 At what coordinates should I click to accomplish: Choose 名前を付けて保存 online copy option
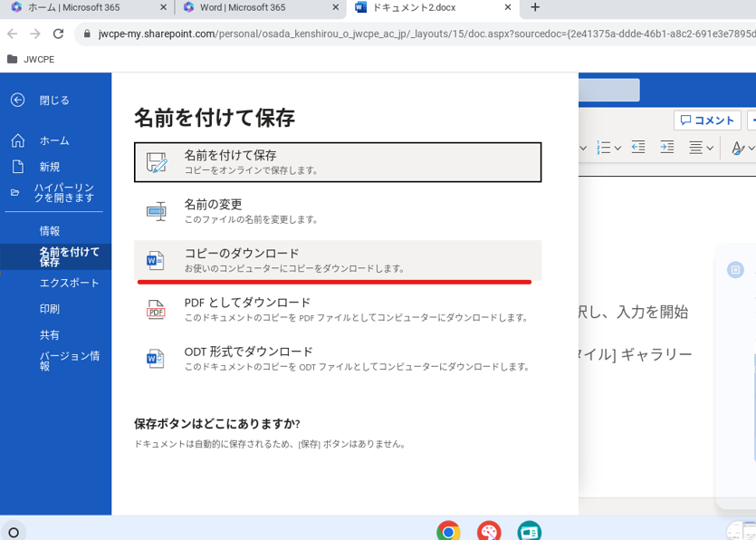(x=338, y=162)
